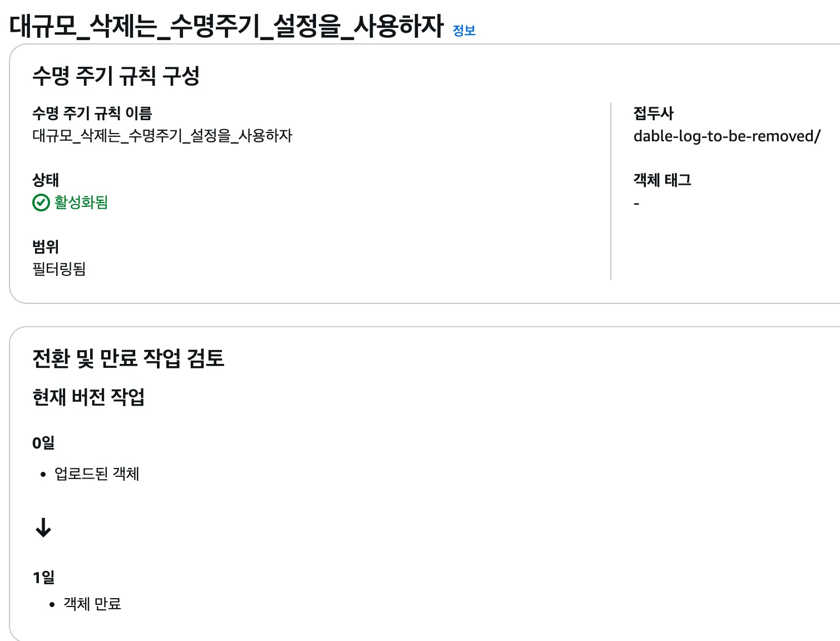840x641 pixels.
Task: Click the 활성화됨 status text
Action: (x=81, y=203)
